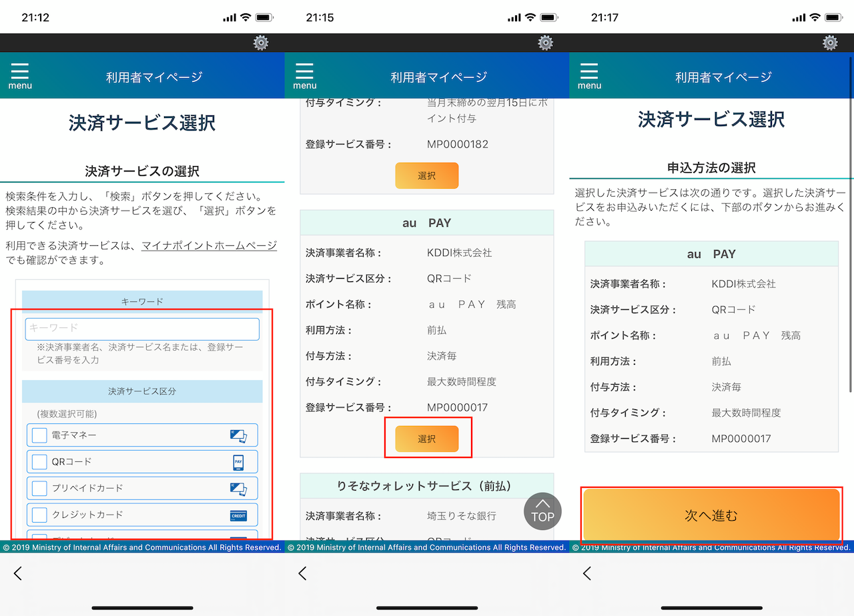Click the CREDIT card icon in the クレジットカード row

click(238, 515)
